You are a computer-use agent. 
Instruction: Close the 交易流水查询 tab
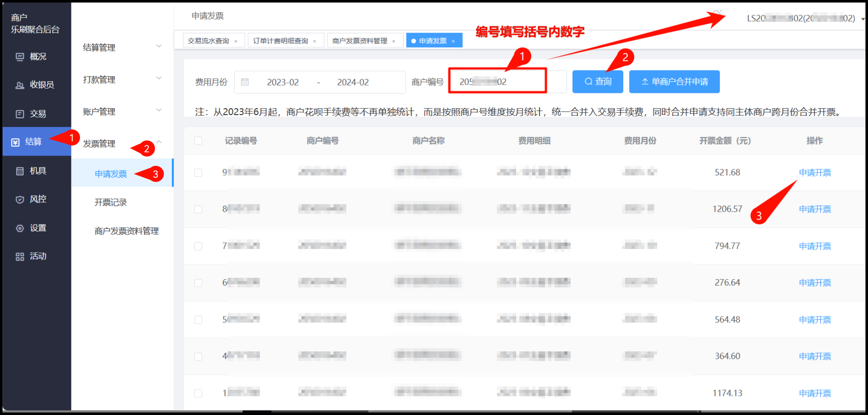click(236, 41)
